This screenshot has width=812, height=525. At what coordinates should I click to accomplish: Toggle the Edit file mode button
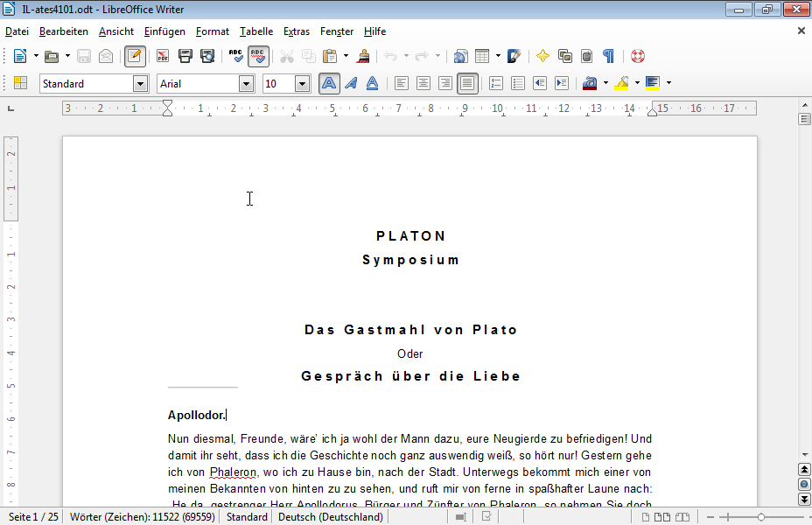[x=135, y=56]
